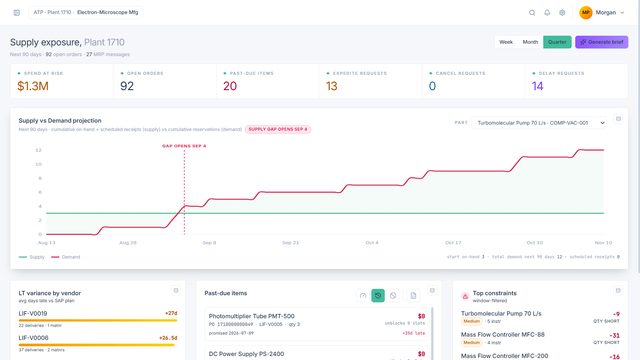This screenshot has height=360, width=640.
Task: Click the Past-due items panel menu icon
Action: [432, 291]
